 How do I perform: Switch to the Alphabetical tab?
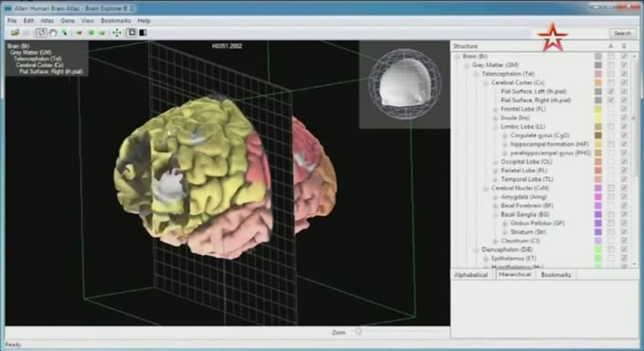pyautogui.click(x=471, y=274)
